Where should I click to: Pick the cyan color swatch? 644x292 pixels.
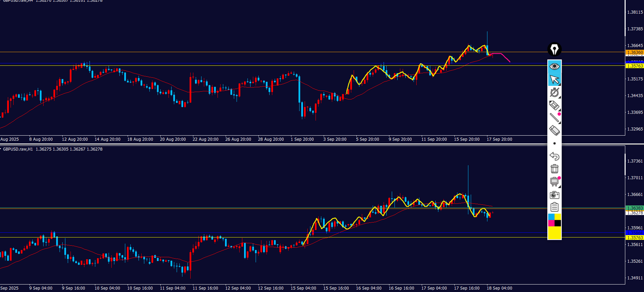click(551, 217)
